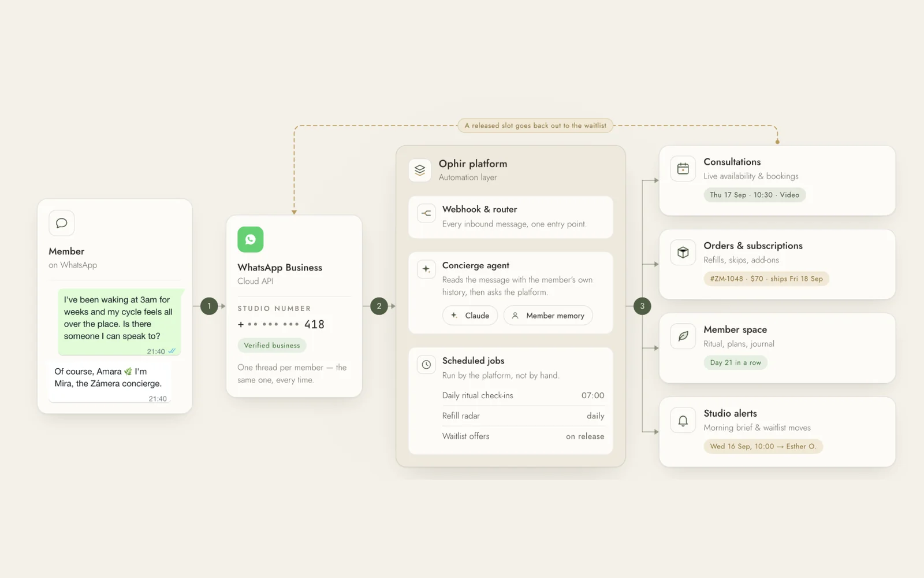
Task: Click the Member memory chip
Action: [x=548, y=316]
